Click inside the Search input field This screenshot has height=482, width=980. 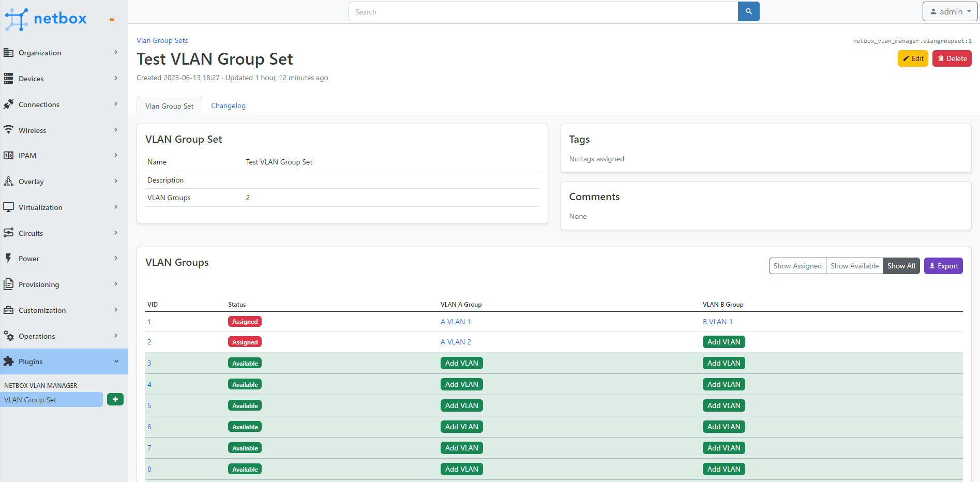click(543, 11)
